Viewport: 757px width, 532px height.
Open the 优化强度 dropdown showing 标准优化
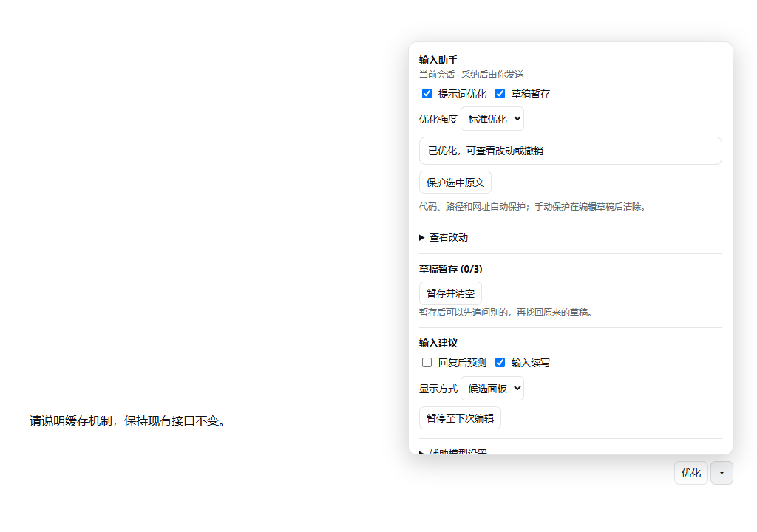click(492, 119)
